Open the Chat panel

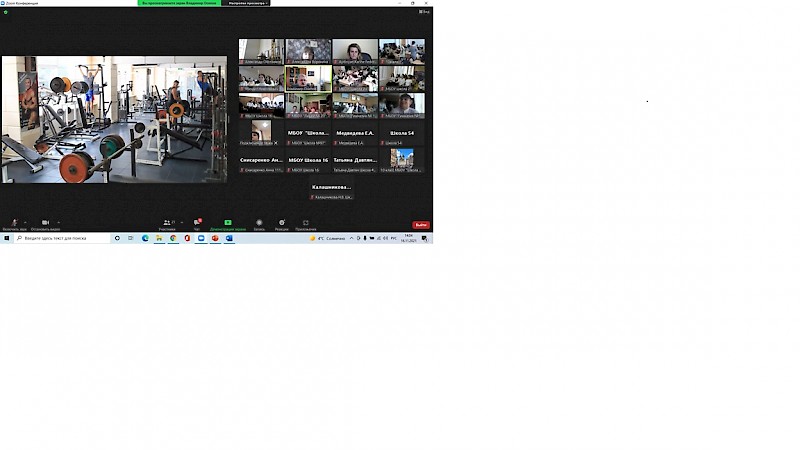[197, 223]
